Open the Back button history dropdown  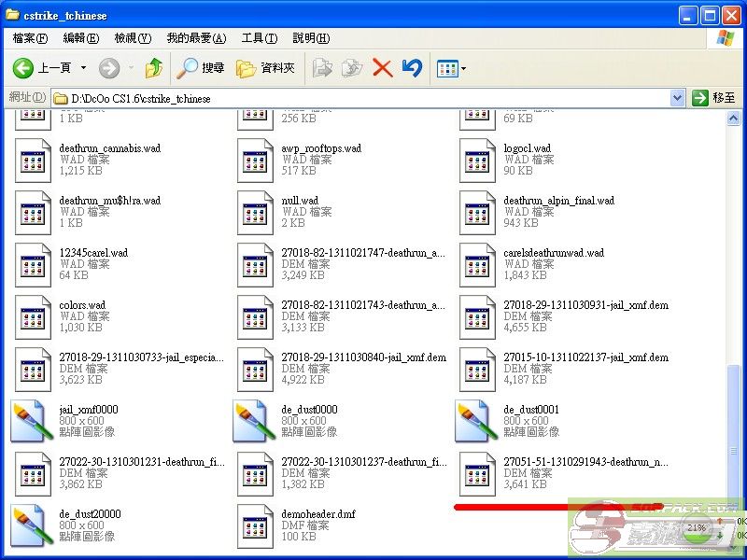pos(84,68)
